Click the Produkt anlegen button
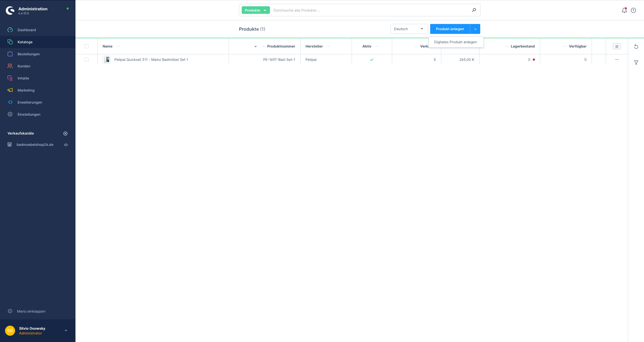Image resolution: width=644 pixels, height=342 pixels. [450, 29]
